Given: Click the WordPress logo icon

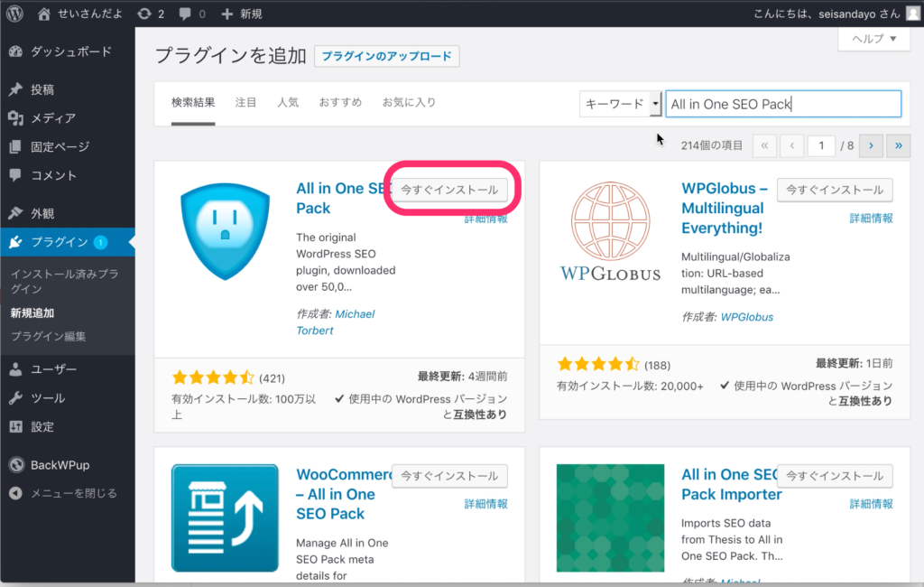Looking at the screenshot, I should 14,14.
